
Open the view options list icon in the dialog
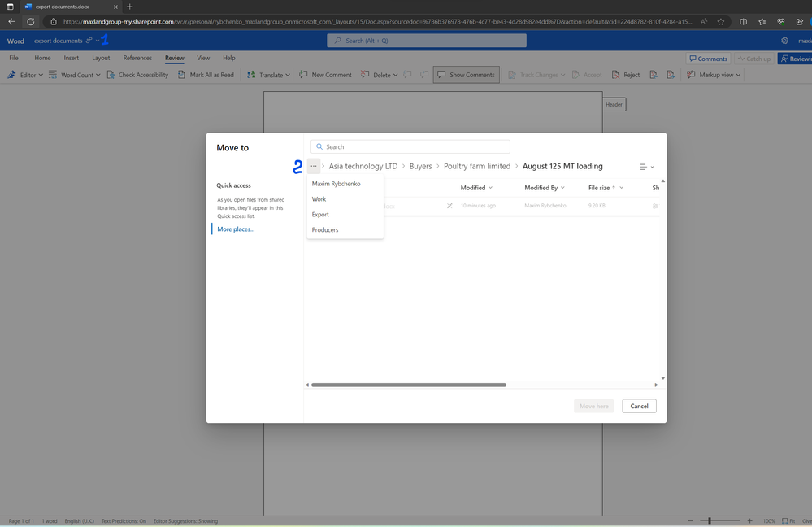tap(643, 167)
